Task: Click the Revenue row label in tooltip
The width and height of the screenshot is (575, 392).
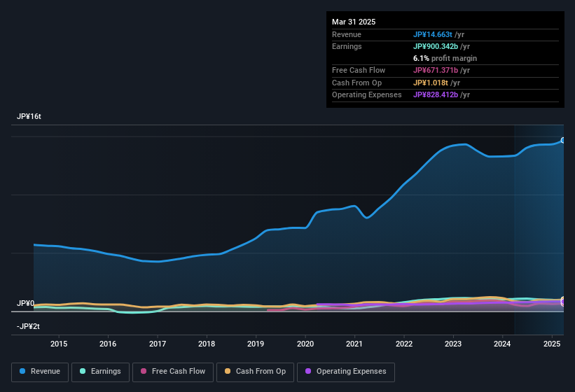Action: click(x=347, y=34)
